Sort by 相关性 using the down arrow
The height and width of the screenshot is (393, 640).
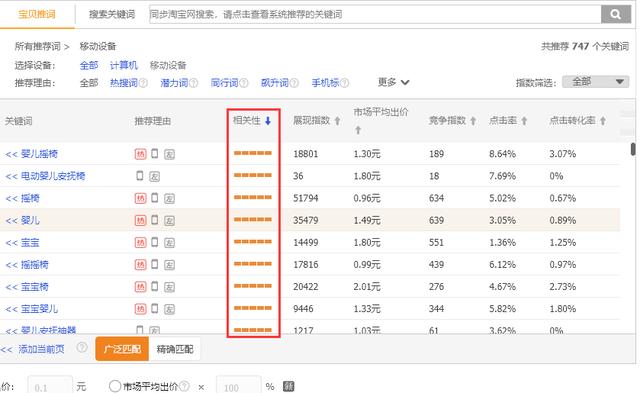268,121
